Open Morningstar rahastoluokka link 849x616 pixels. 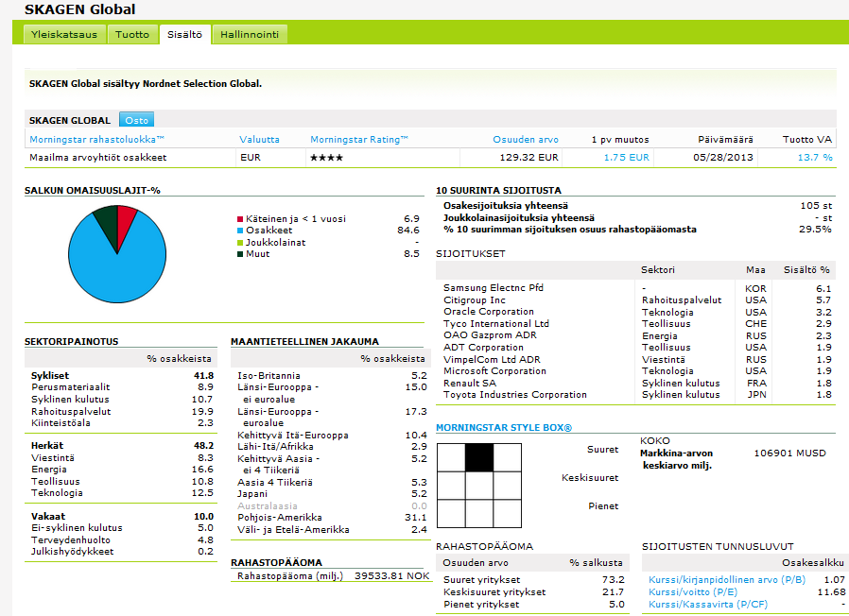point(97,139)
